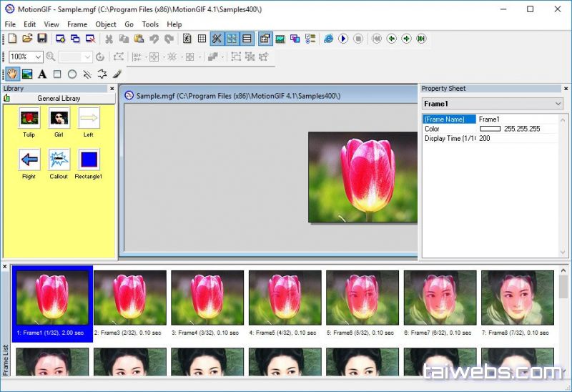Expand the General Library selector
The width and height of the screenshot is (572, 392).
click(59, 98)
